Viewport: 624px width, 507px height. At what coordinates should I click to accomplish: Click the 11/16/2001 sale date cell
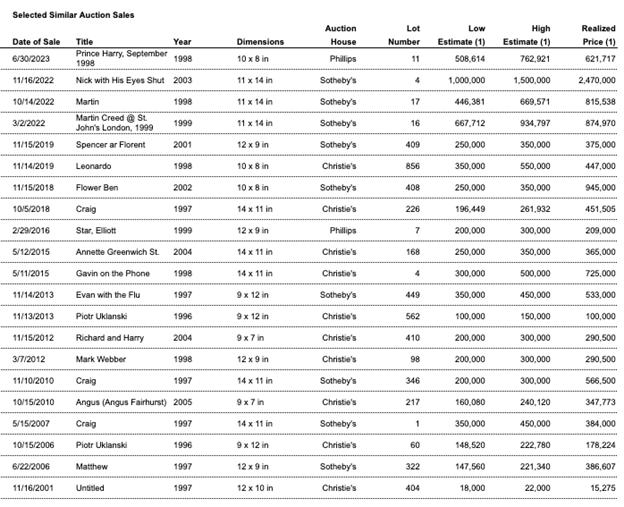[34, 488]
